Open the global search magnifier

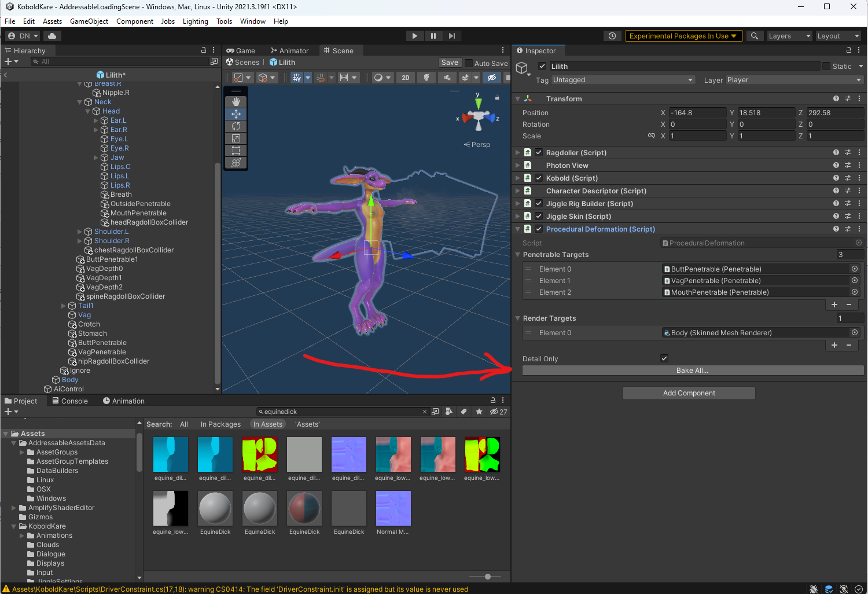coord(754,36)
